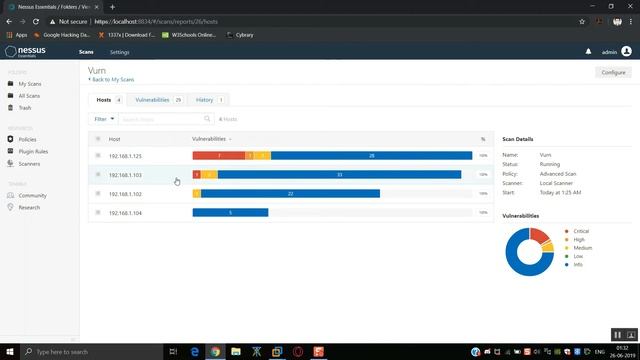Click the Scanners icon

tap(11, 163)
